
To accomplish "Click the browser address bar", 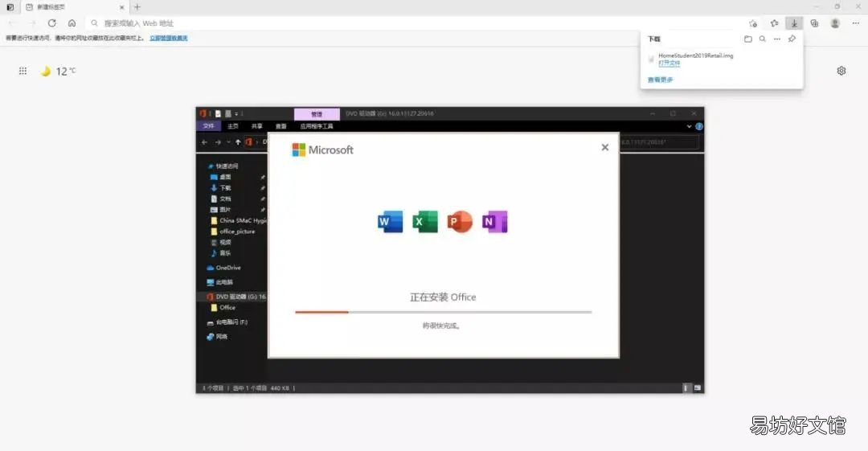I will pos(416,23).
